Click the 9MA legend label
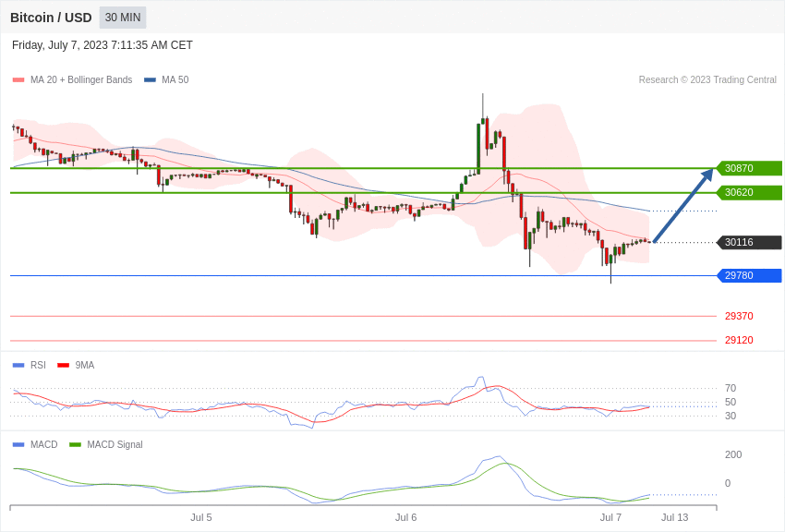 click(x=85, y=365)
